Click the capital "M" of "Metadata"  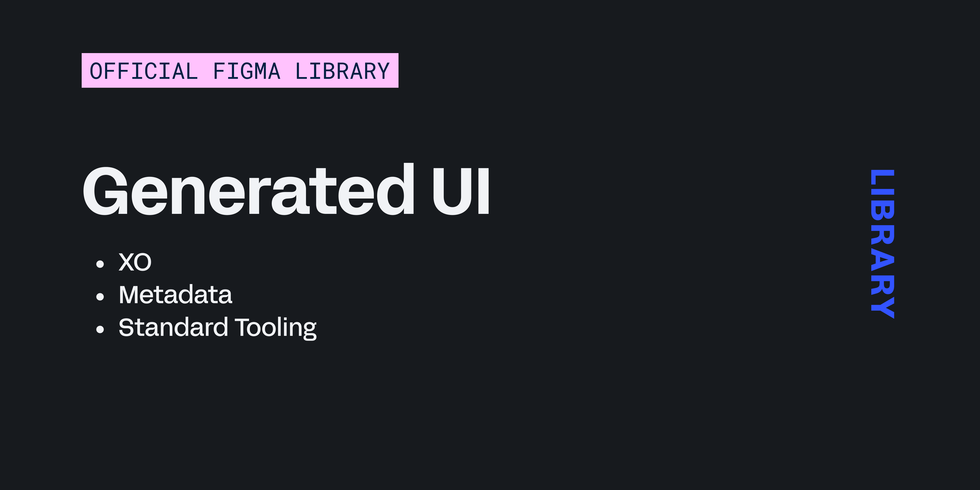[x=130, y=295]
